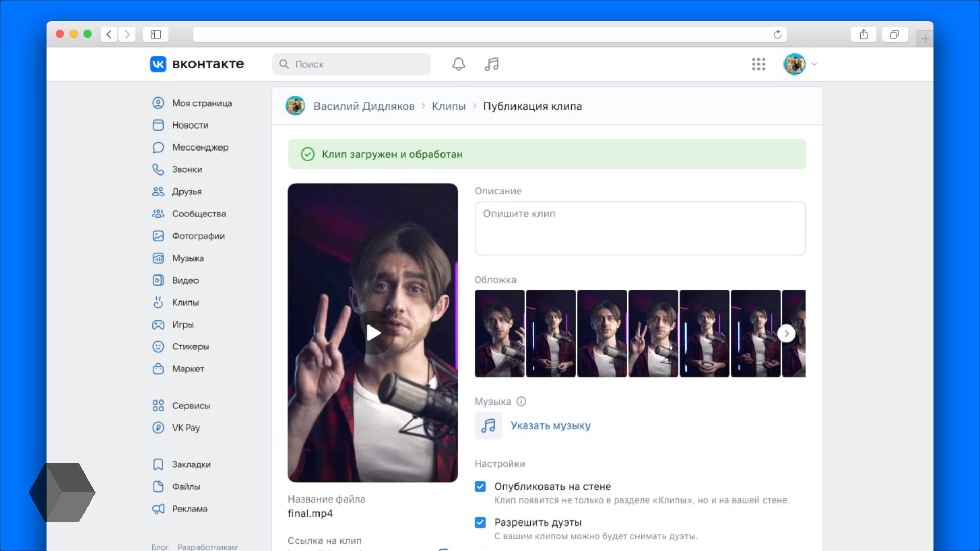Show more cover frames with the right arrow
The image size is (980, 551).
(x=787, y=333)
